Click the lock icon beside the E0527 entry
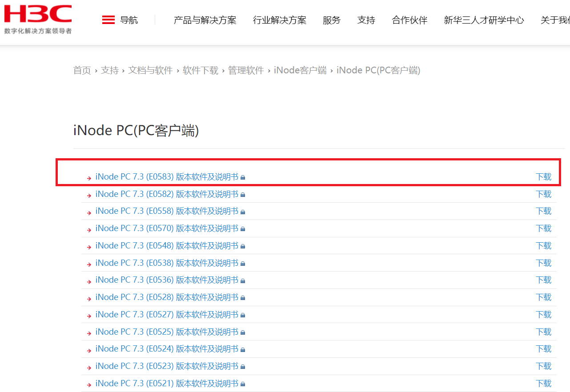The width and height of the screenshot is (570, 392). tap(243, 315)
